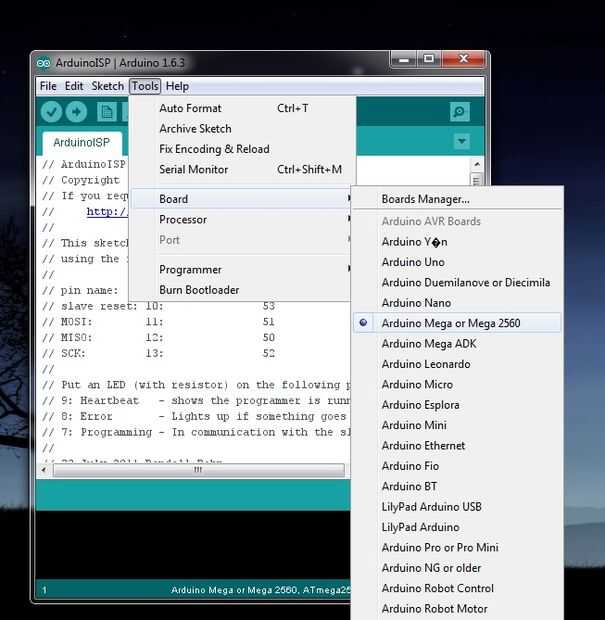Open Serial Monitor magnifier icon

click(x=459, y=112)
